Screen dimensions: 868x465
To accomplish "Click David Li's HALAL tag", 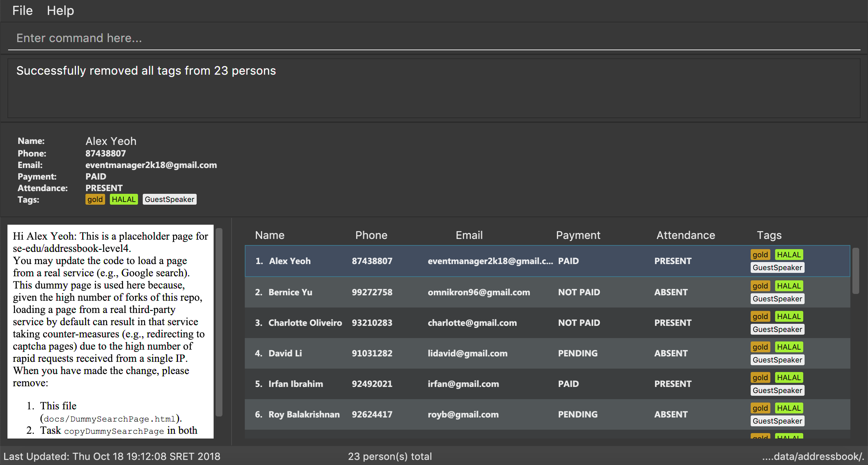I will 789,347.
